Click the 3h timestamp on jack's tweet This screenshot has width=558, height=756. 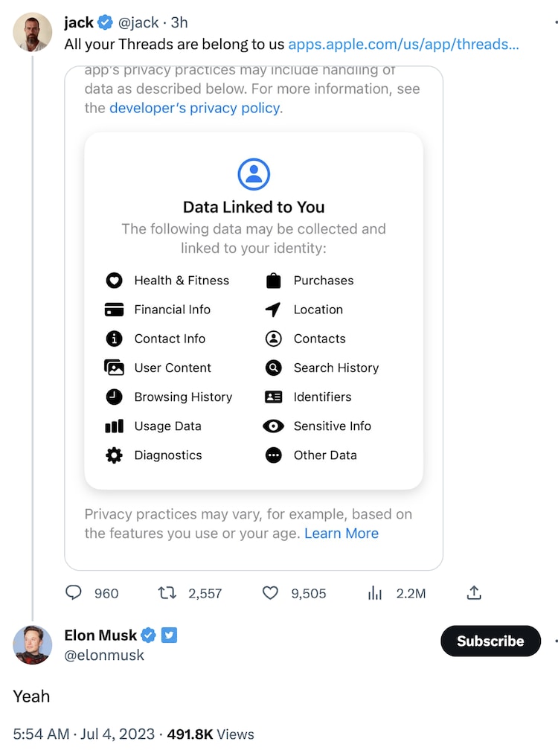(x=179, y=22)
